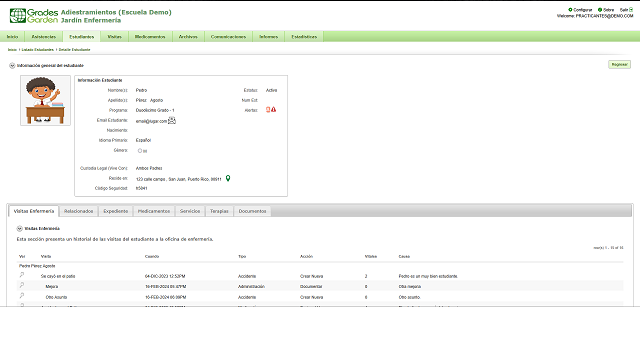Select the gender radio button

pyautogui.click(x=140, y=151)
